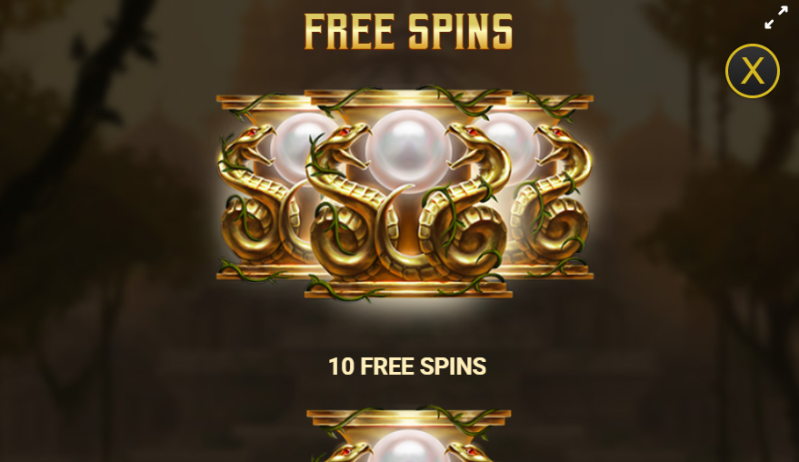
Task: Toggle fullscreen with the expand arrows icon
Action: (x=776, y=17)
